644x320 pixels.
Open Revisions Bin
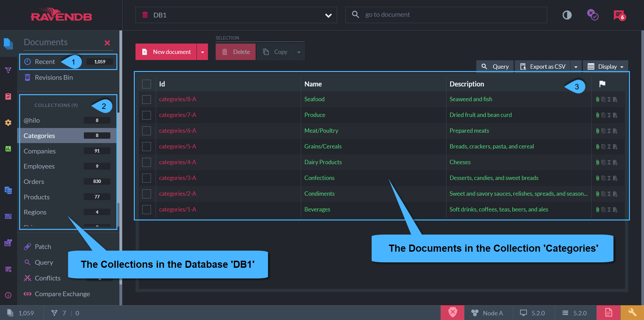[x=54, y=77]
